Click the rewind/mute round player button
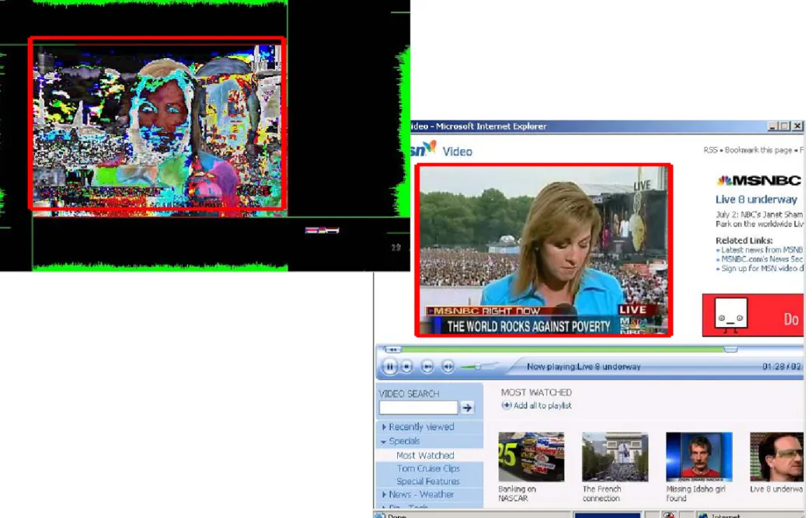The width and height of the screenshot is (812, 518). pos(448,367)
